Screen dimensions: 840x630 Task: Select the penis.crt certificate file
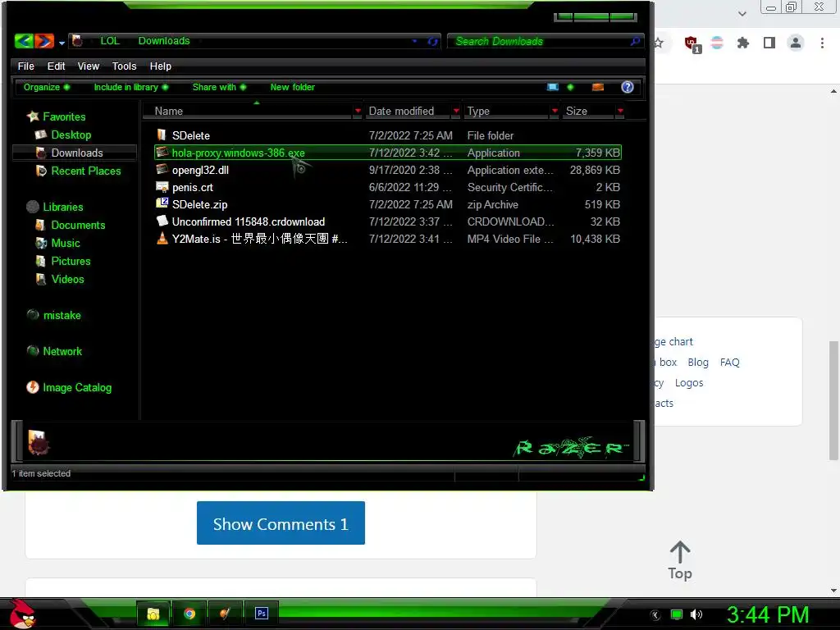tap(388, 188)
